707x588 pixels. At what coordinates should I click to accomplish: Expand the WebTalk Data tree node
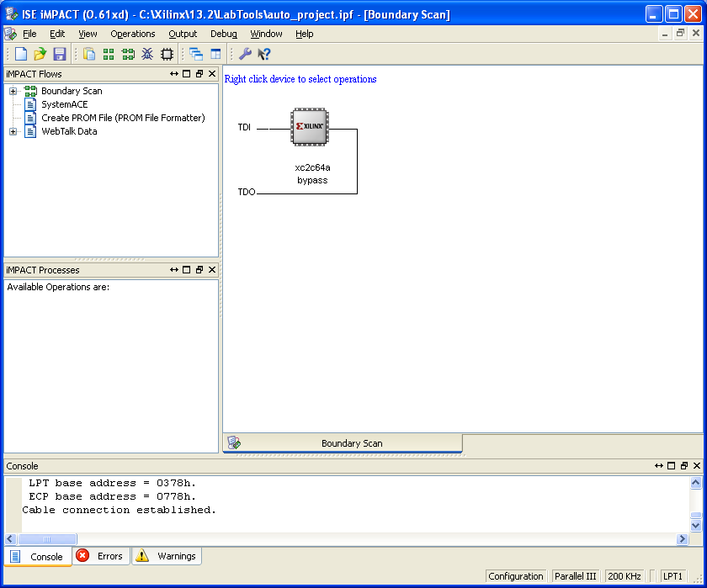point(13,131)
